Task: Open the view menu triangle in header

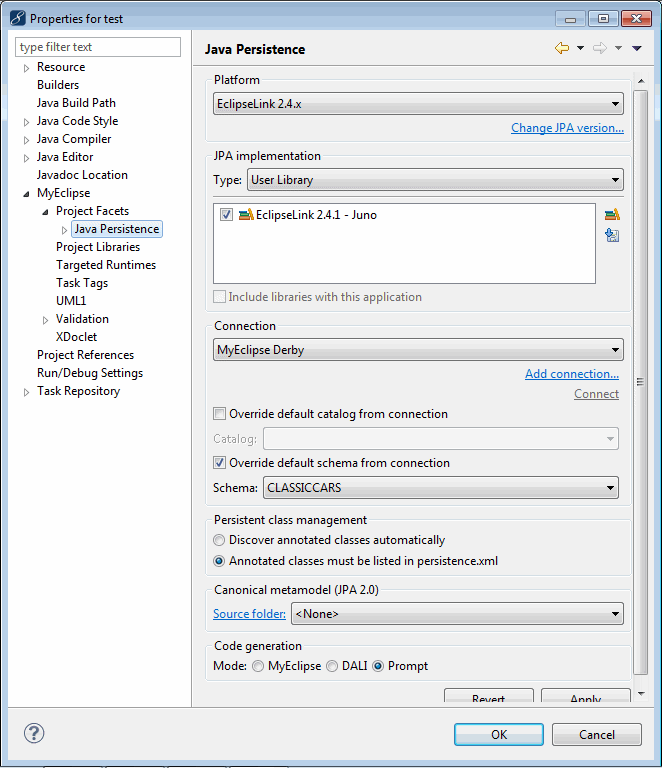Action: 637,48
